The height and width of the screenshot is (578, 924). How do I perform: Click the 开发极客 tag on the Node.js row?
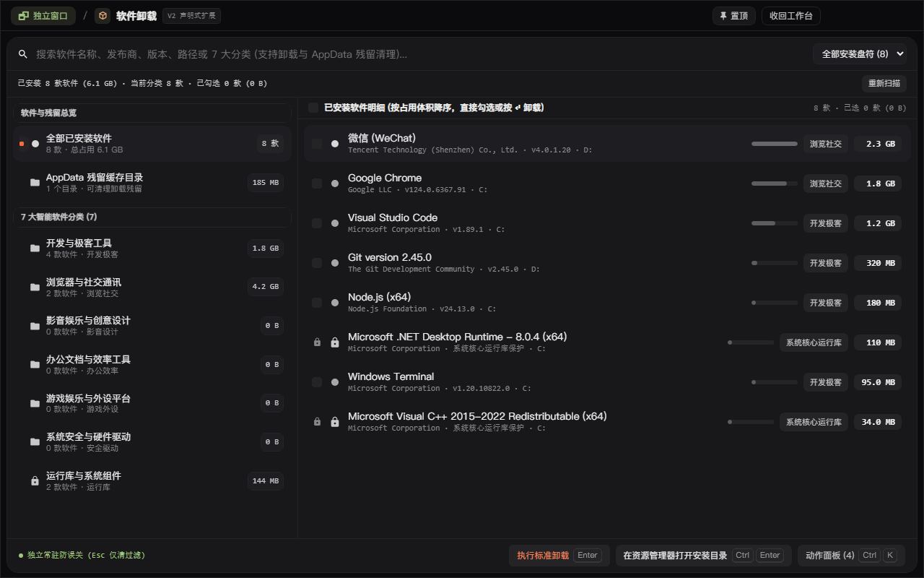pos(826,303)
